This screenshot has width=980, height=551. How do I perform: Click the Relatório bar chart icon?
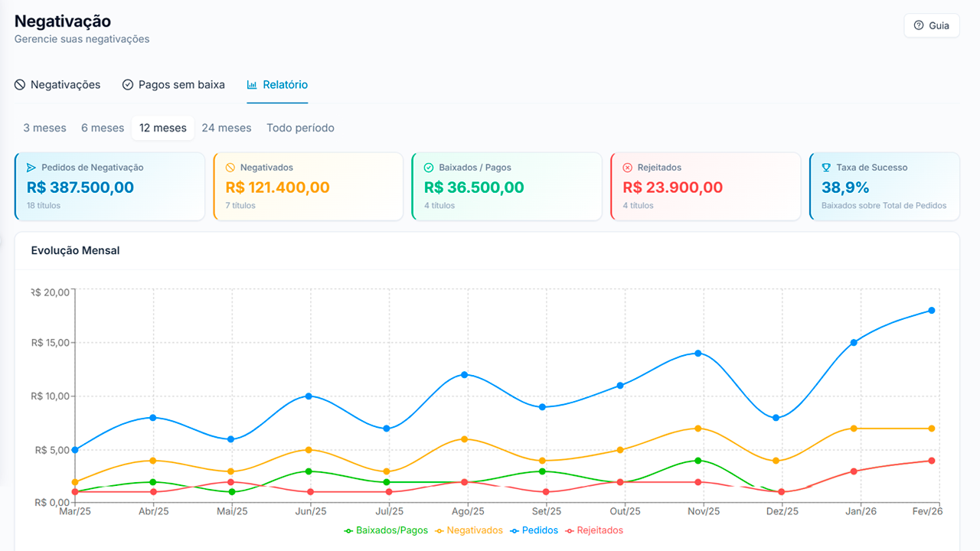tap(252, 85)
